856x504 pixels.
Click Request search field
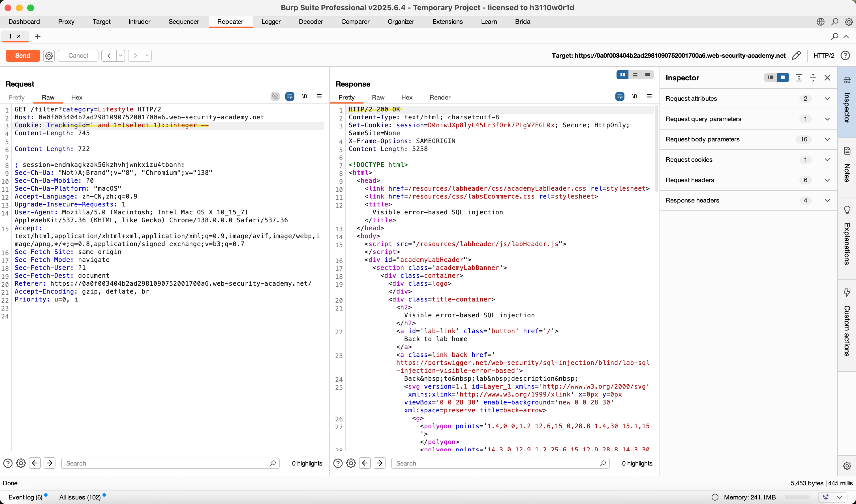[170, 463]
